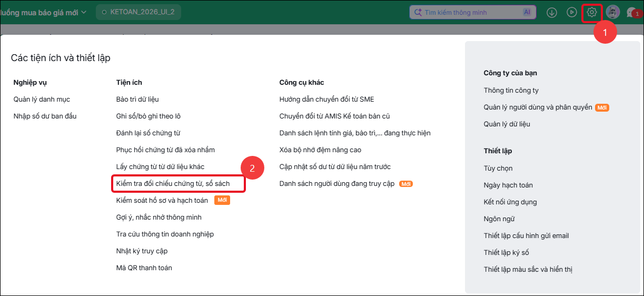Click the download arrow icon in header
This screenshot has width=644, height=296.
[552, 12]
